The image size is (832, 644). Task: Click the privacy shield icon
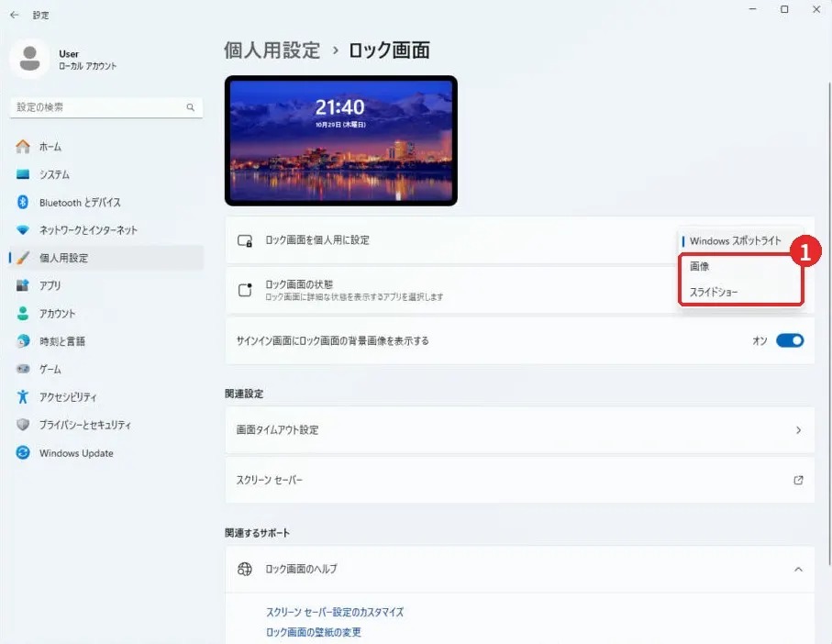(23, 425)
